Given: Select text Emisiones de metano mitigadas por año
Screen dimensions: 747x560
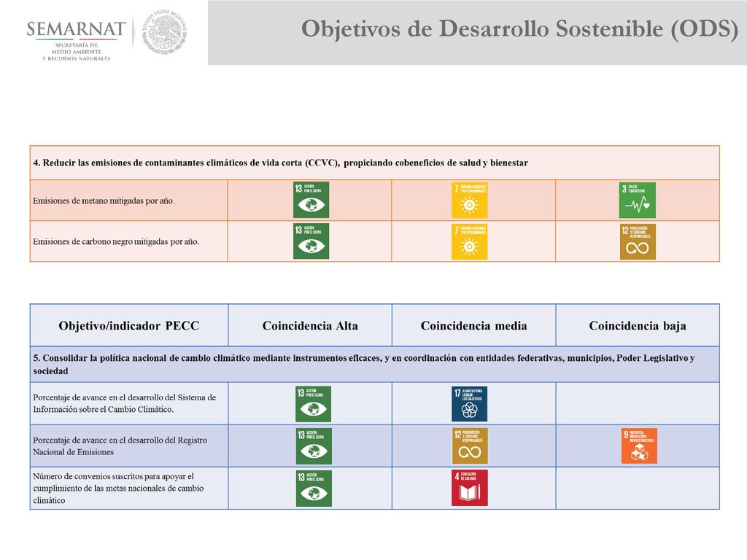Looking at the screenshot, I should (104, 201).
